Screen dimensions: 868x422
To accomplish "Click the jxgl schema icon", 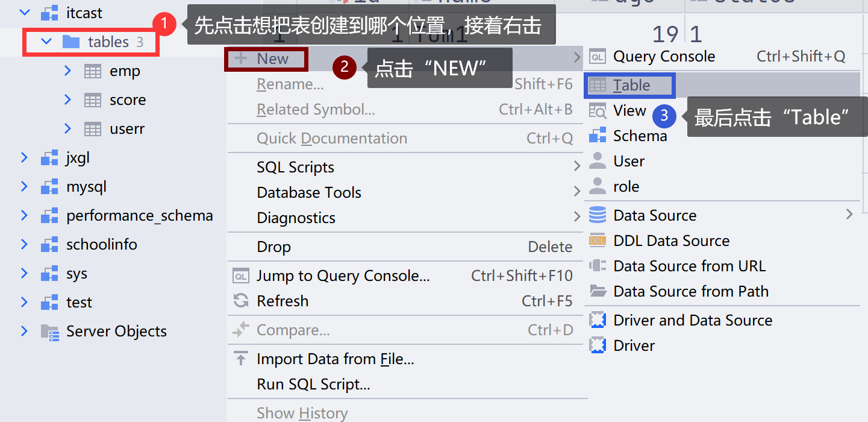I will click(49, 158).
